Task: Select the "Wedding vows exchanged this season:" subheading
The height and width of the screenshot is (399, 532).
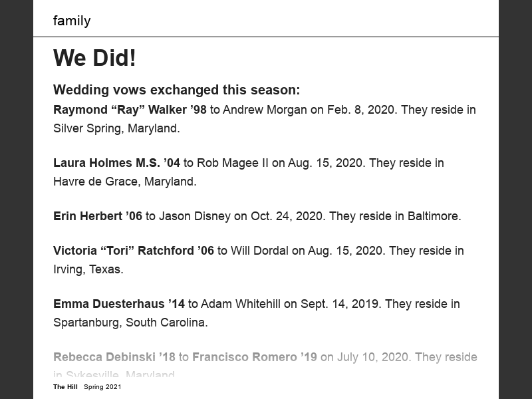Action: [x=176, y=90]
